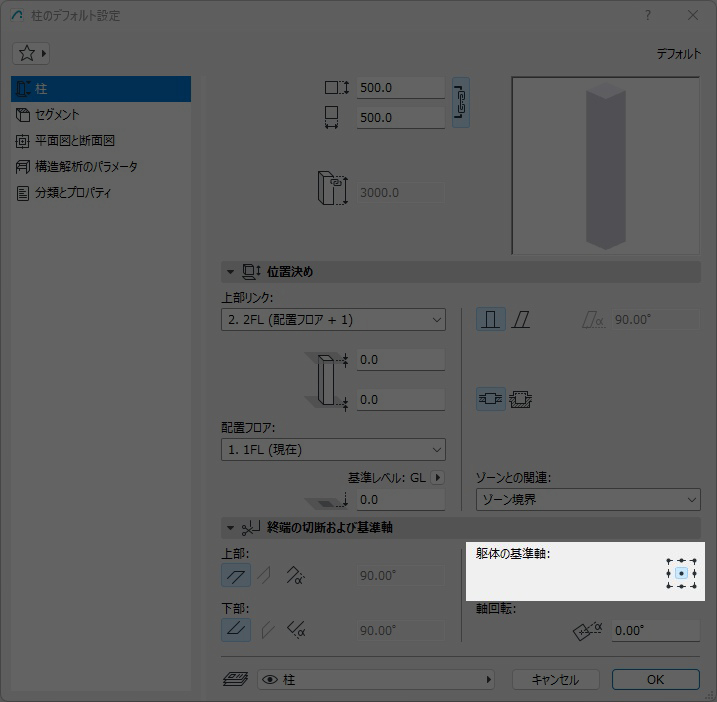Select the horizontal top cut icon in 上部
This screenshot has width=717, height=702.
coord(236,575)
